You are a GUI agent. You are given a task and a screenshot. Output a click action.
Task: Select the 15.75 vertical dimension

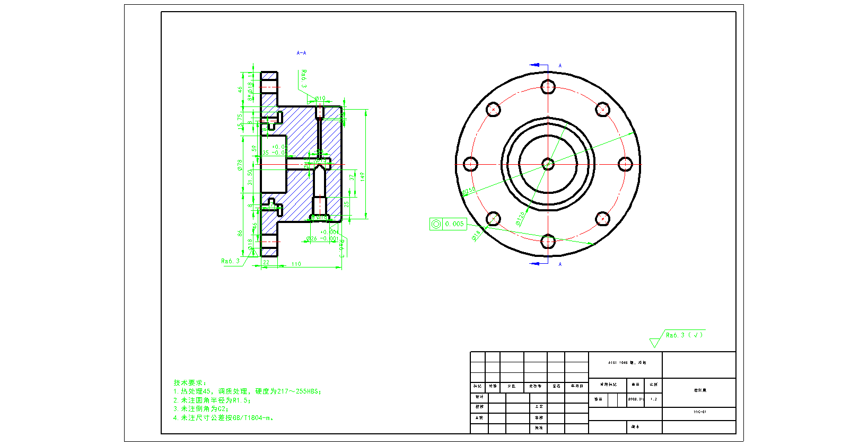pyautogui.click(x=240, y=121)
